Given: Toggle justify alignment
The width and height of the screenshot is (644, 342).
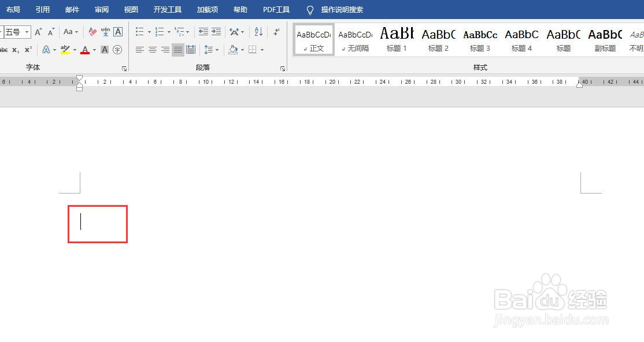Looking at the screenshot, I should pos(178,50).
